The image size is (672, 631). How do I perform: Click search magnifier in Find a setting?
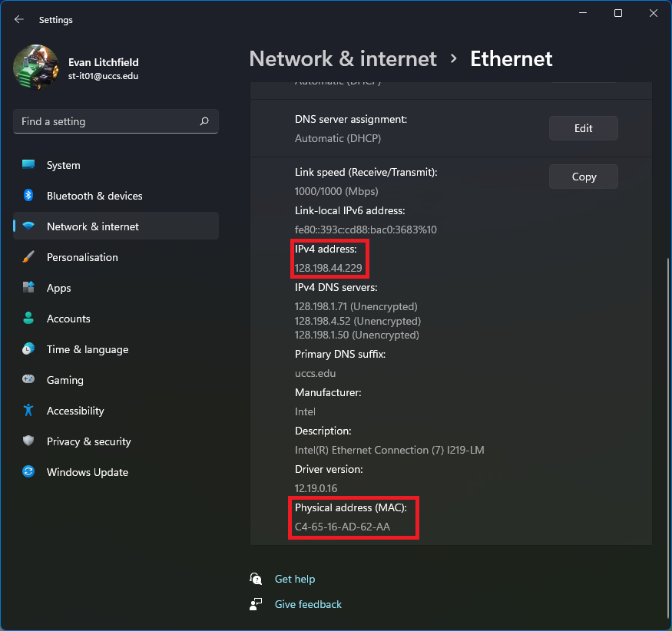coord(204,121)
